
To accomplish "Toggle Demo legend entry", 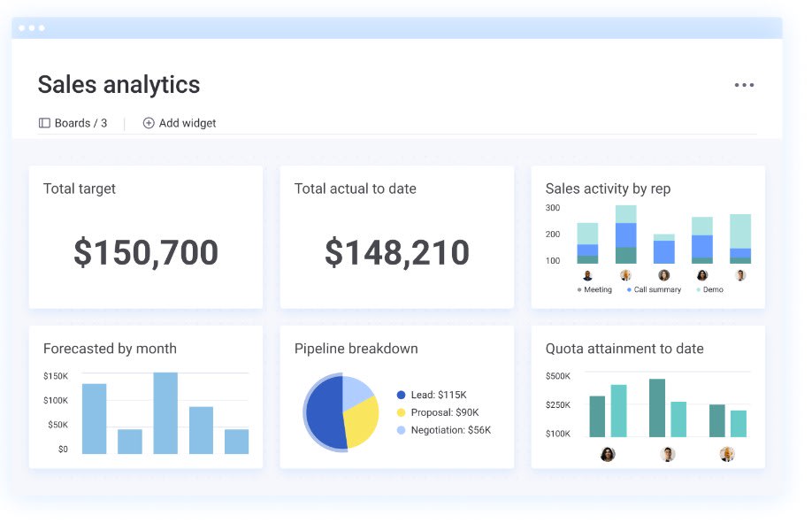I will click(710, 289).
